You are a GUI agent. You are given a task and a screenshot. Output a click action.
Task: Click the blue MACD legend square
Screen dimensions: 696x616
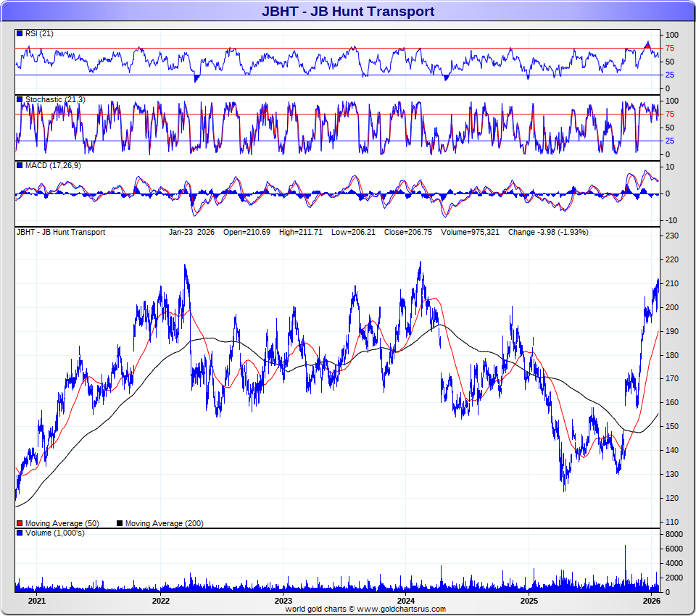(20, 165)
